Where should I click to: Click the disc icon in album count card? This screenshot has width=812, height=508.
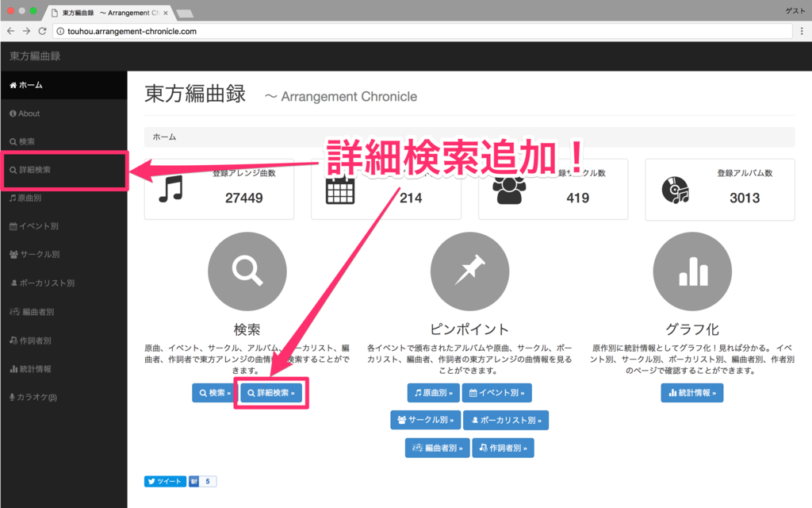click(x=676, y=190)
